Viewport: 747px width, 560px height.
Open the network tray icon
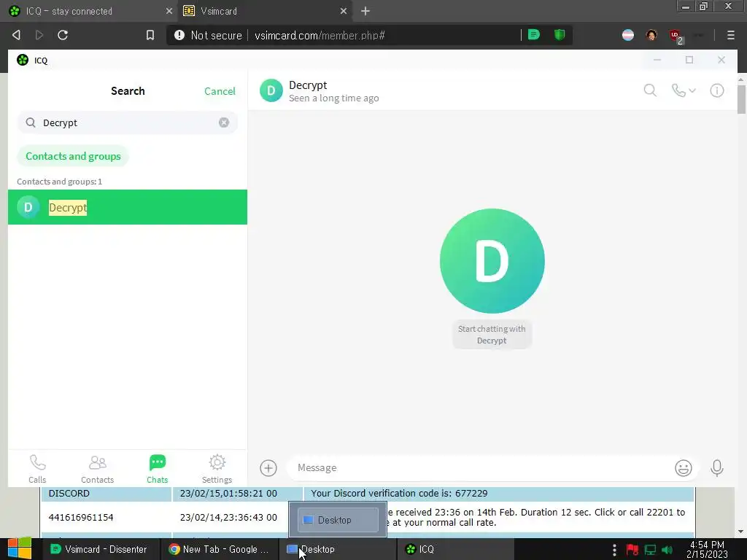coord(650,550)
